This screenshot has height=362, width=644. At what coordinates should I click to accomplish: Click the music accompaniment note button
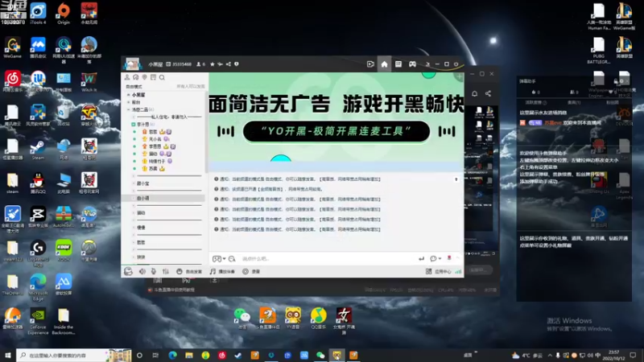point(222,271)
